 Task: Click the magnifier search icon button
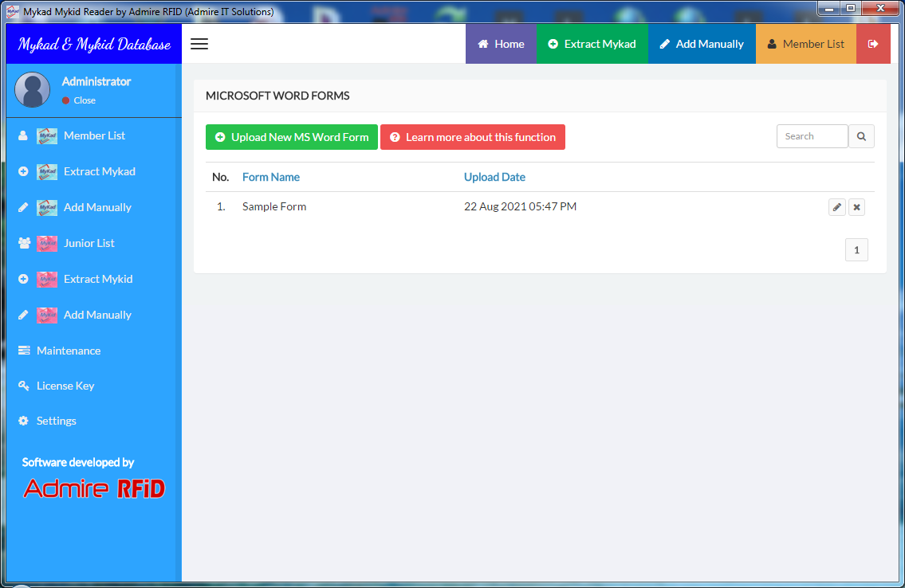tap(861, 136)
